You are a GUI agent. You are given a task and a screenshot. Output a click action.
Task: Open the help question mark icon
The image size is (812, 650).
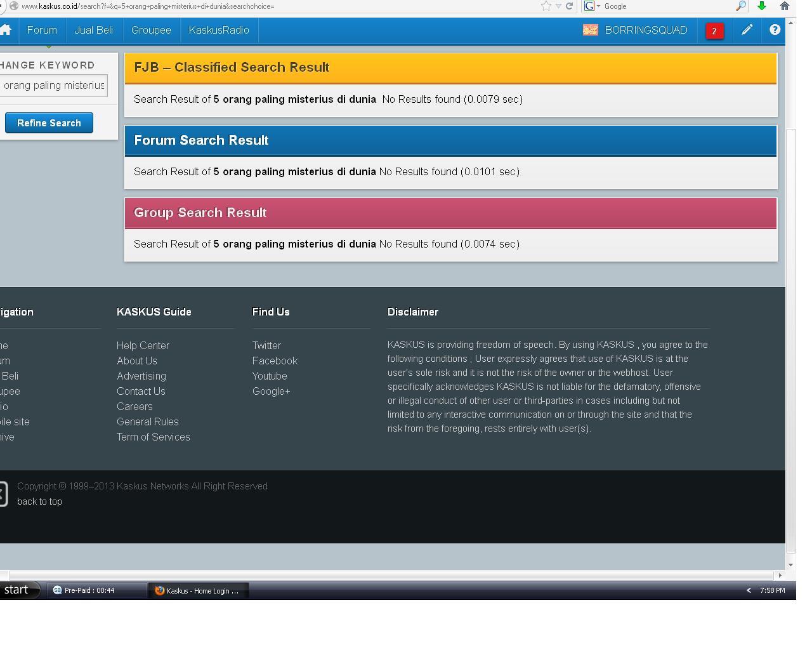click(x=775, y=29)
